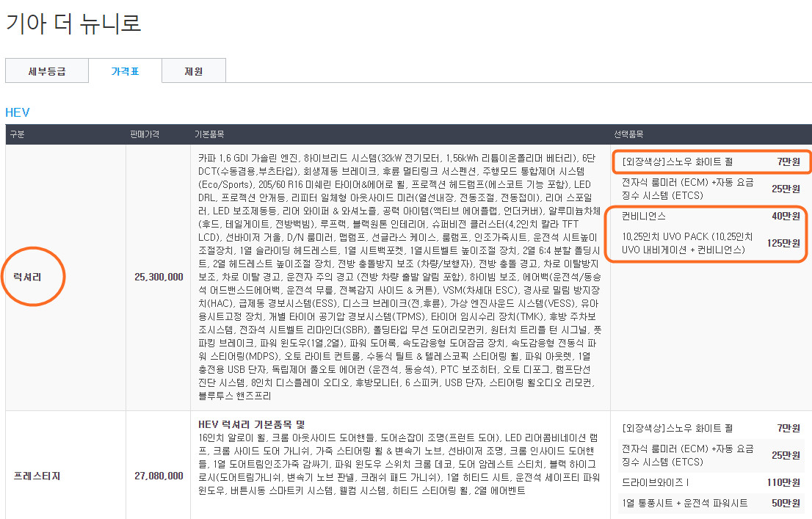This screenshot has height=519, width=812.
Task: Open the 세부등급 tab
Action: (47, 71)
